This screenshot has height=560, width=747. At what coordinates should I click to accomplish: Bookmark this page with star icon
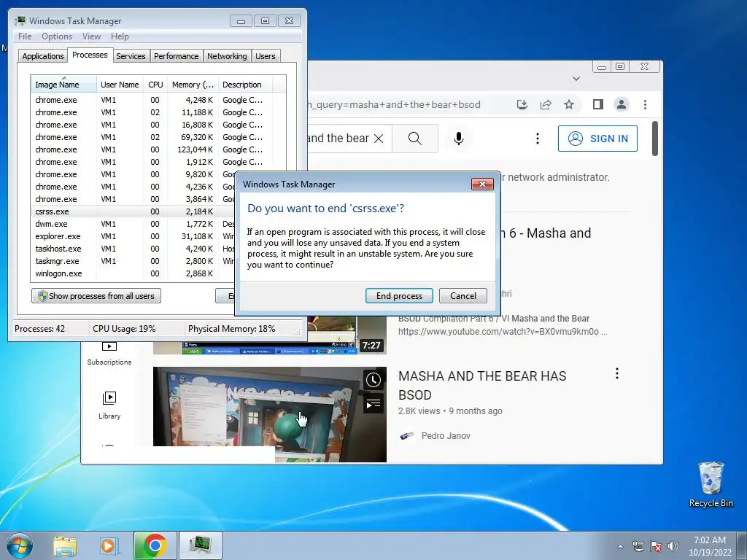pyautogui.click(x=569, y=104)
